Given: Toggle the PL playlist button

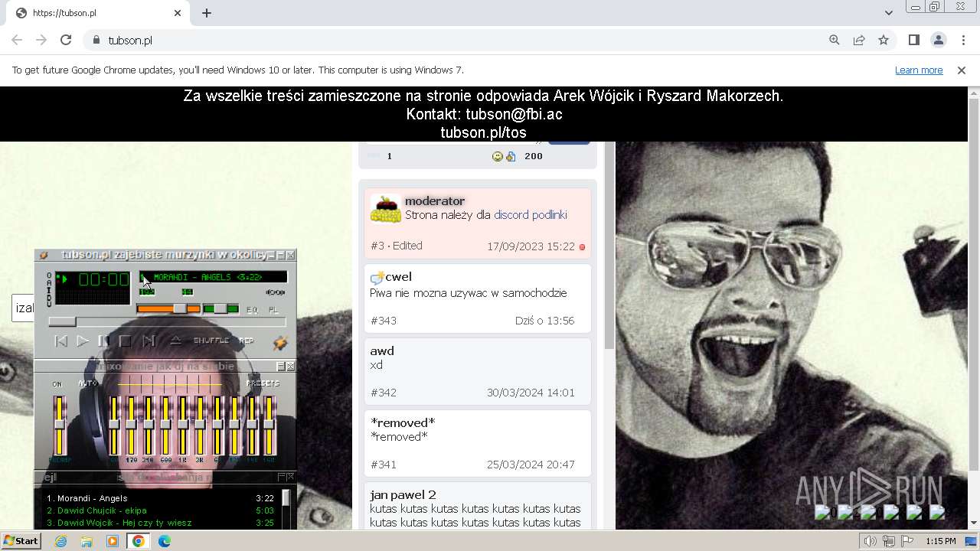Looking at the screenshot, I should click(273, 310).
